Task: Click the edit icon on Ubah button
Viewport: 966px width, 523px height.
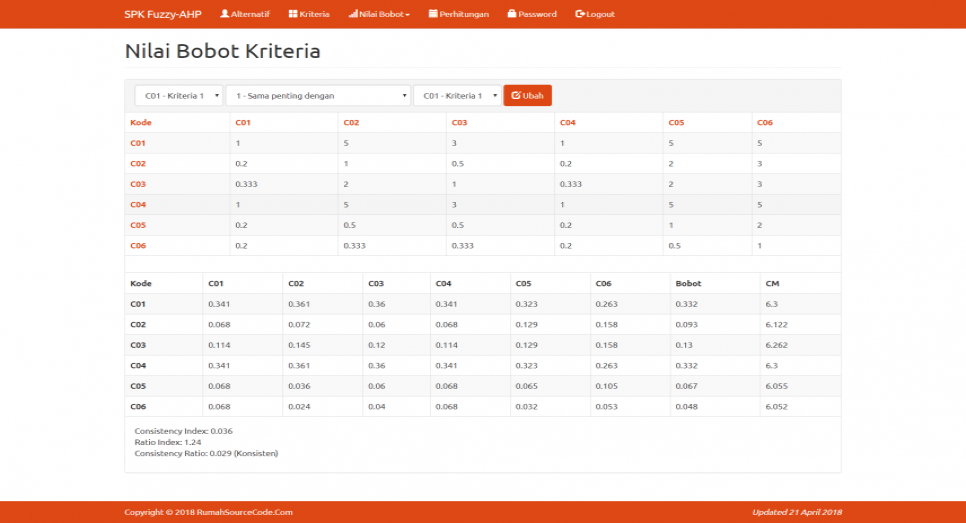Action: pos(516,95)
